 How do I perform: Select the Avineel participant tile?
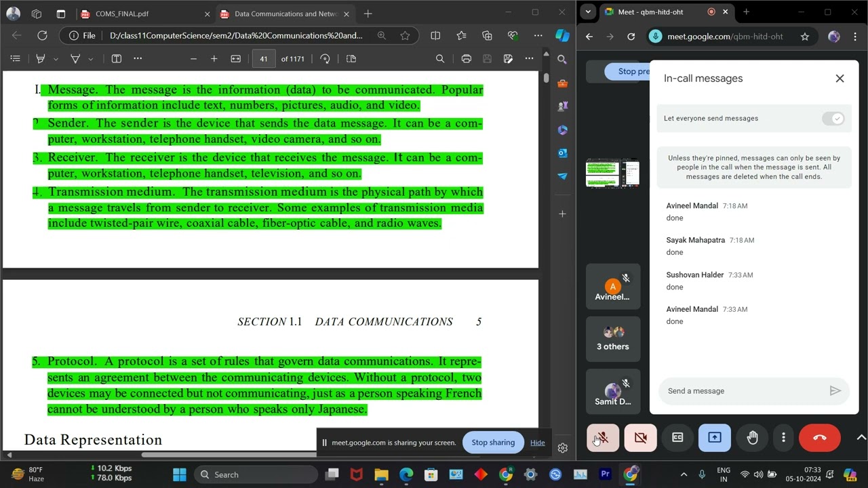[x=613, y=286]
